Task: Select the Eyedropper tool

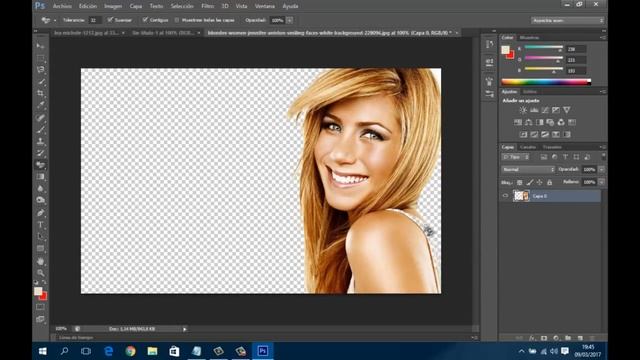Action: [40, 105]
